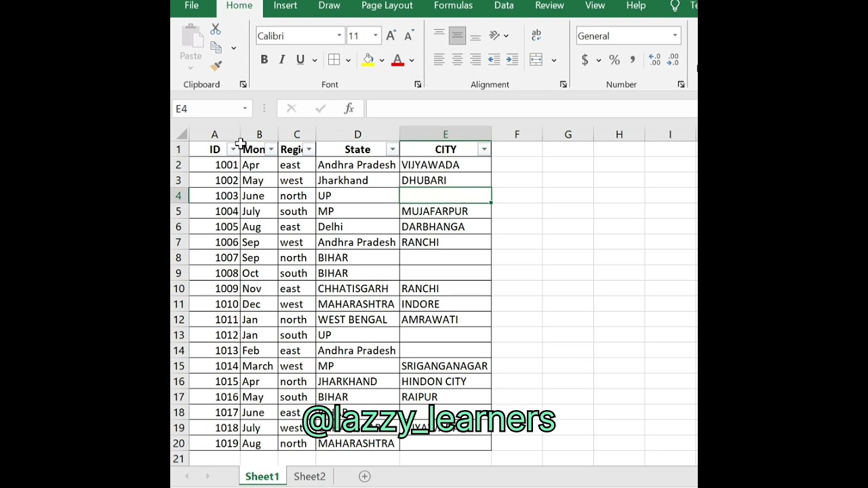
Task: Select column F header
Action: pyautogui.click(x=517, y=134)
